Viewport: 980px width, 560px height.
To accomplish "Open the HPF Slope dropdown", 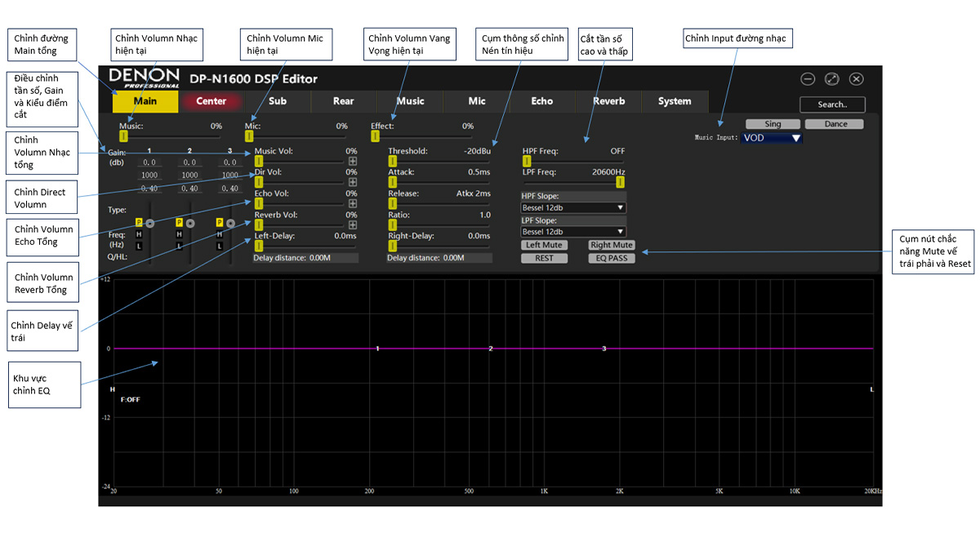I will coord(573,207).
